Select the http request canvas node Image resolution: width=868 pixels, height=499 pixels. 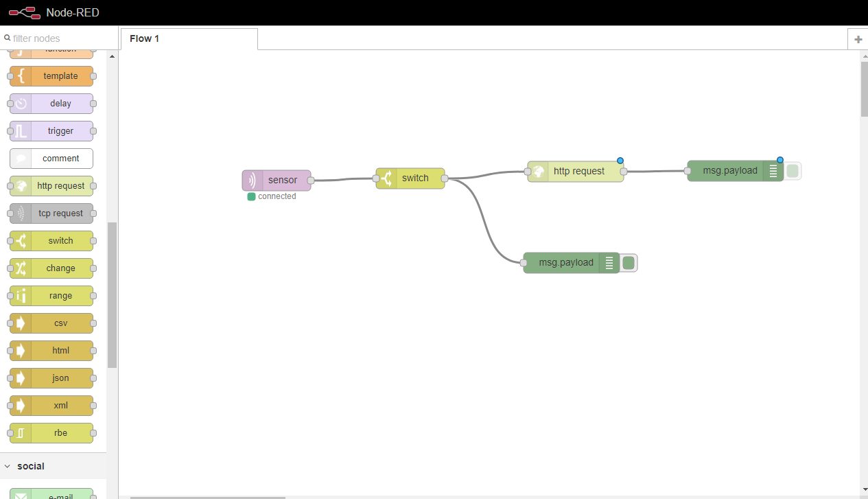(576, 172)
